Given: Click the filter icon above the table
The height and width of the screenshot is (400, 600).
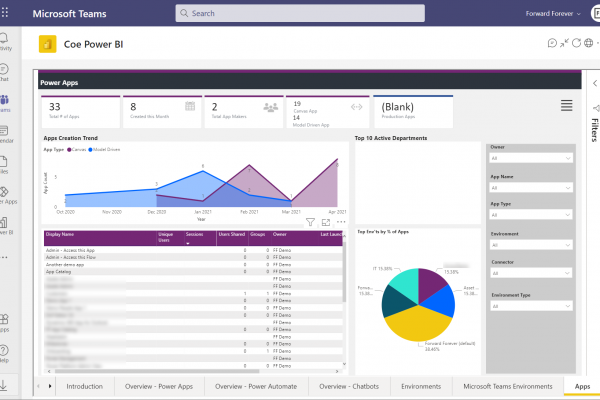Looking at the screenshot, I should click(x=311, y=222).
